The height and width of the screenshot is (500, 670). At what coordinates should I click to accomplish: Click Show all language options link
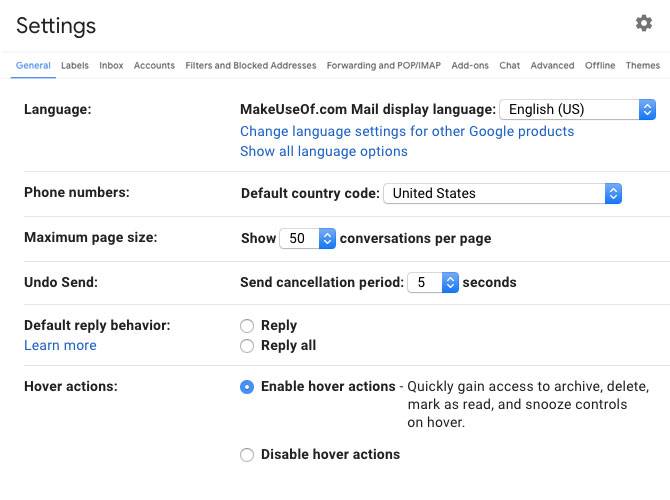(x=324, y=152)
